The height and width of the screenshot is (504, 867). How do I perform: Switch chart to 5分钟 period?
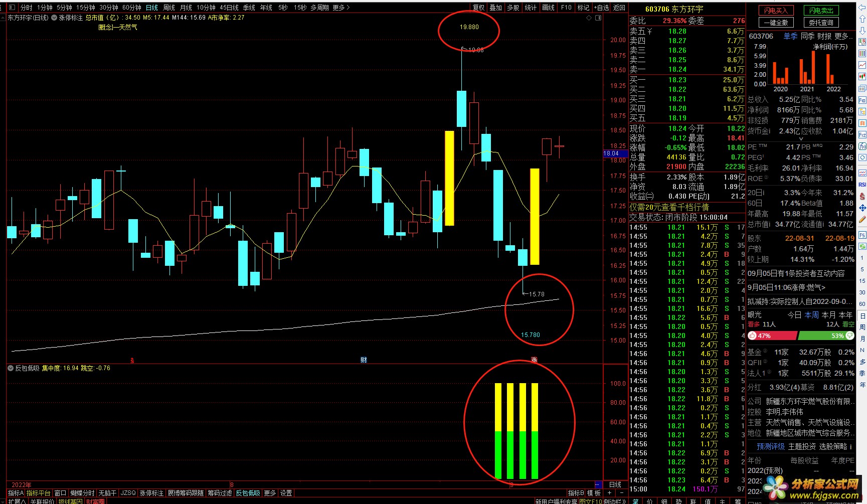64,8
